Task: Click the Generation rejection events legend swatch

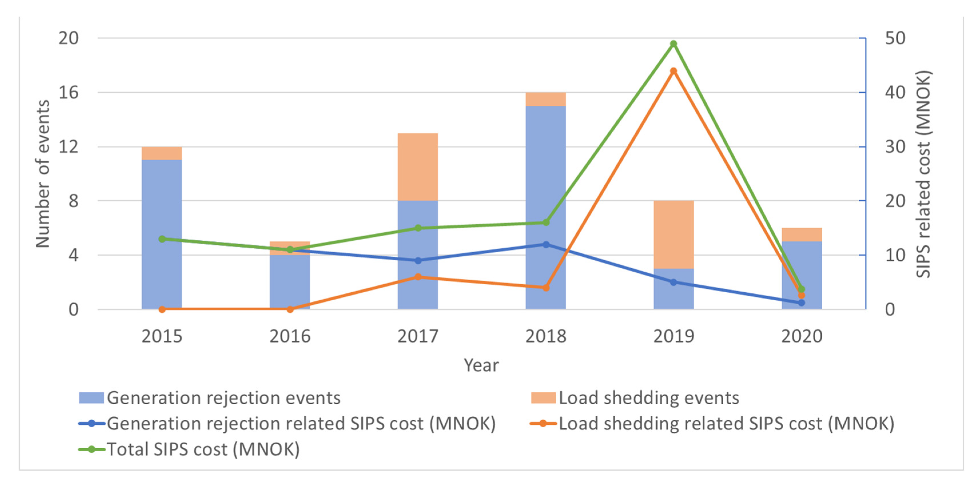Action: pyautogui.click(x=91, y=398)
